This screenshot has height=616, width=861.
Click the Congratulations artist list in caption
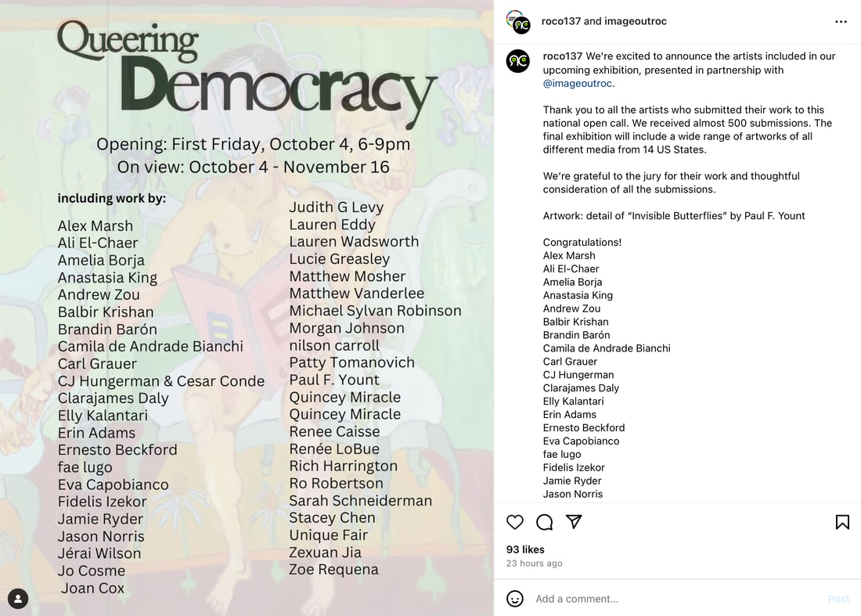(x=606, y=368)
